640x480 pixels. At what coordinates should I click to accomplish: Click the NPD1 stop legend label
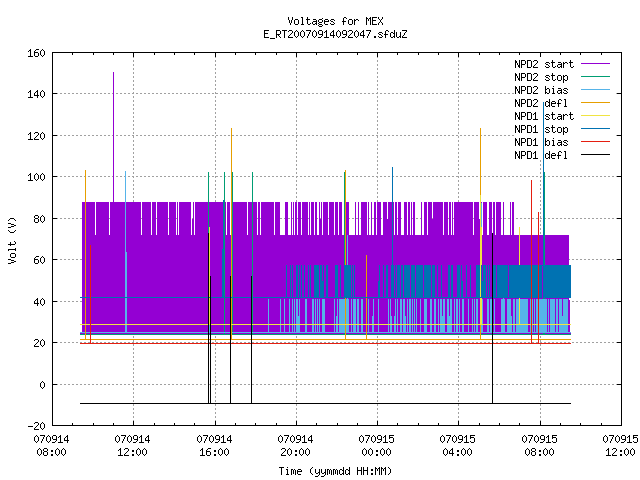click(x=541, y=129)
